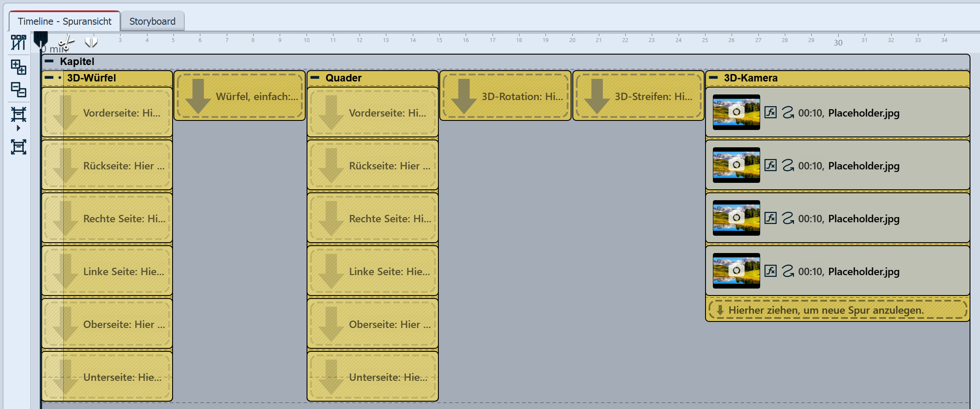Open small arrow flyout below shrink icon
This screenshot has height=409, width=980.
pyautogui.click(x=18, y=128)
